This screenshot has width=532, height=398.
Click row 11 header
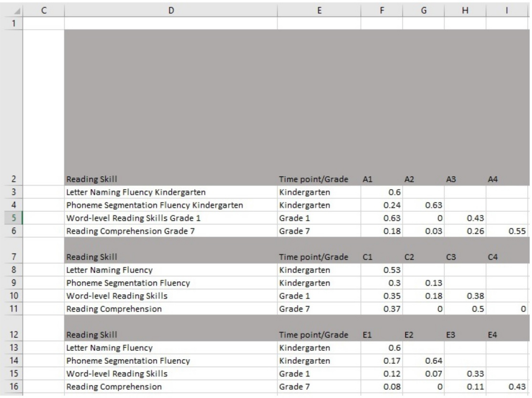[x=14, y=309]
